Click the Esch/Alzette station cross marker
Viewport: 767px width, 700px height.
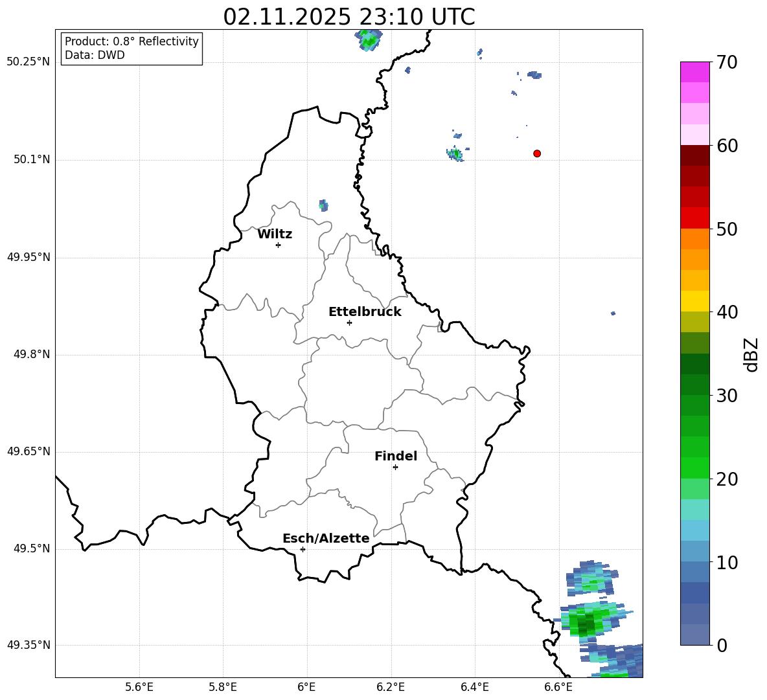click(303, 549)
